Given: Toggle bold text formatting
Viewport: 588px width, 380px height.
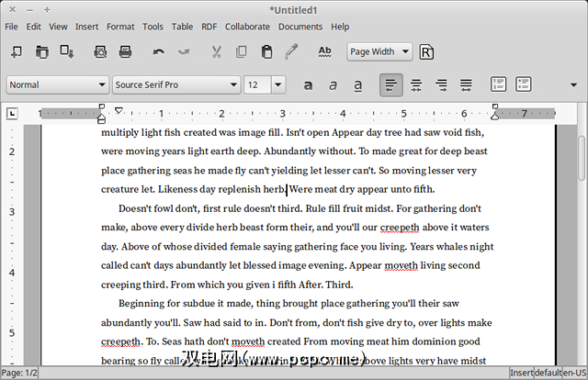Looking at the screenshot, I should [308, 85].
